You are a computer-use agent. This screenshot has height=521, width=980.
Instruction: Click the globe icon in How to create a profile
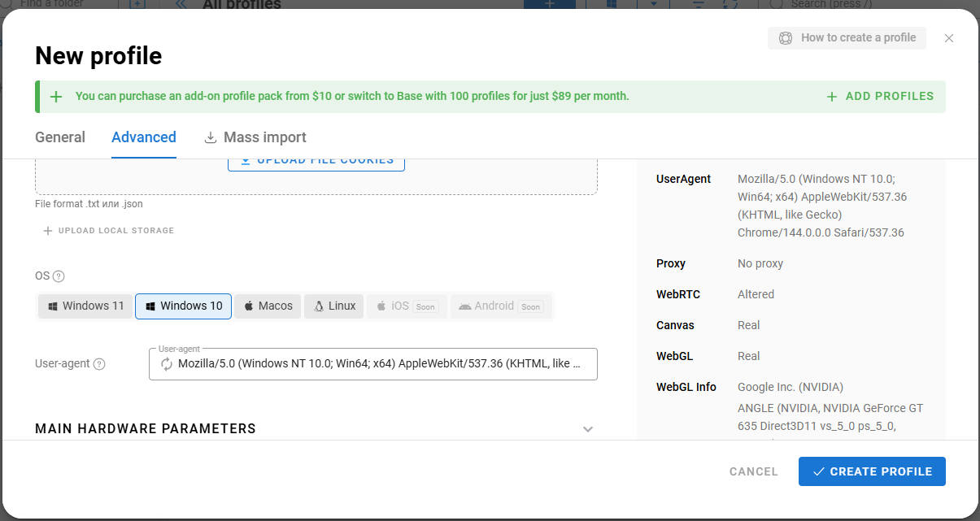[x=786, y=37]
